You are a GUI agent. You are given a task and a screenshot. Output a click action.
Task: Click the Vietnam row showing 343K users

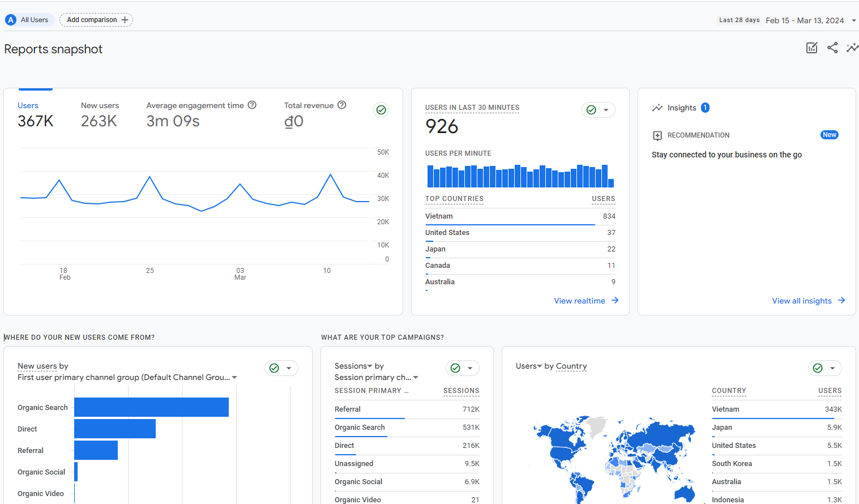point(777,409)
